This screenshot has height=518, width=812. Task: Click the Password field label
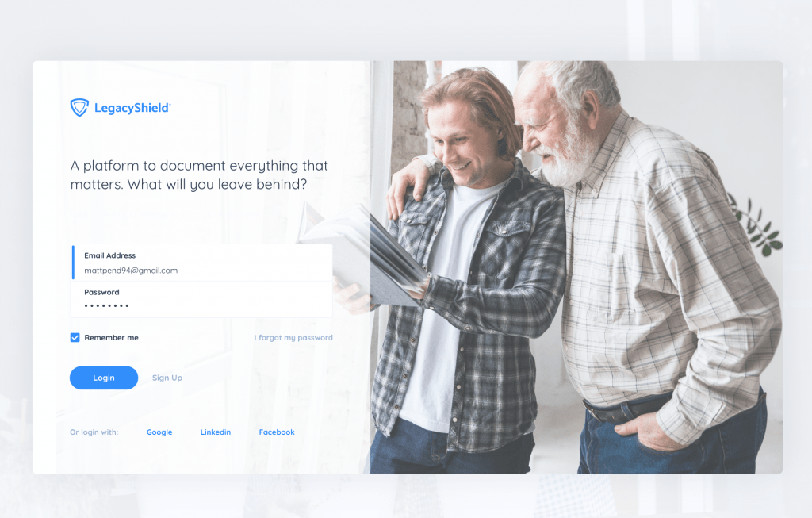(101, 292)
